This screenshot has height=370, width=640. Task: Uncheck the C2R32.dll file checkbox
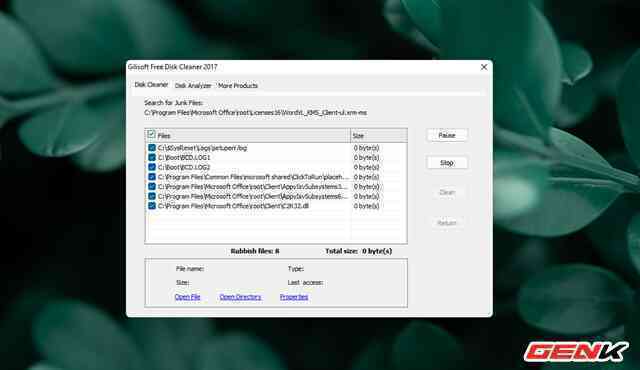point(152,206)
